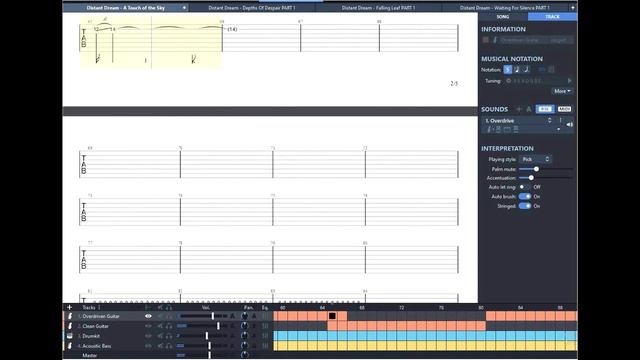Add a new file tab with the plus button
The image size is (640, 360).
click(573, 8)
